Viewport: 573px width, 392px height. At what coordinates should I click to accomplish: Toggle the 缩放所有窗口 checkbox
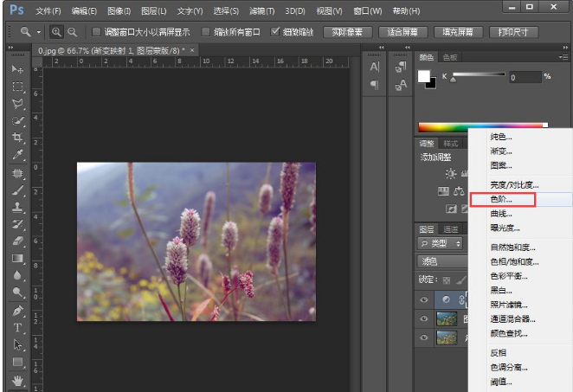click(x=206, y=32)
